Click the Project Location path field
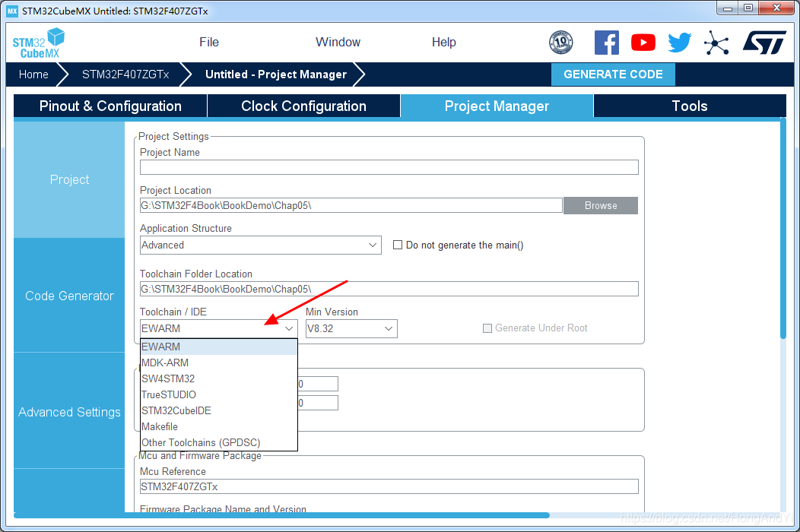Screen dimensions: 800x532 pyautogui.click(x=351, y=205)
